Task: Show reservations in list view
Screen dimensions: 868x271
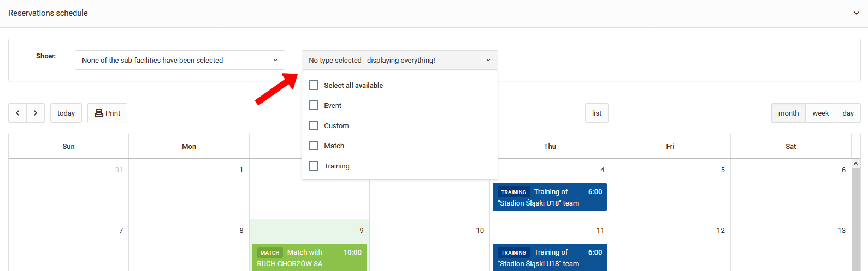Action: tap(597, 113)
